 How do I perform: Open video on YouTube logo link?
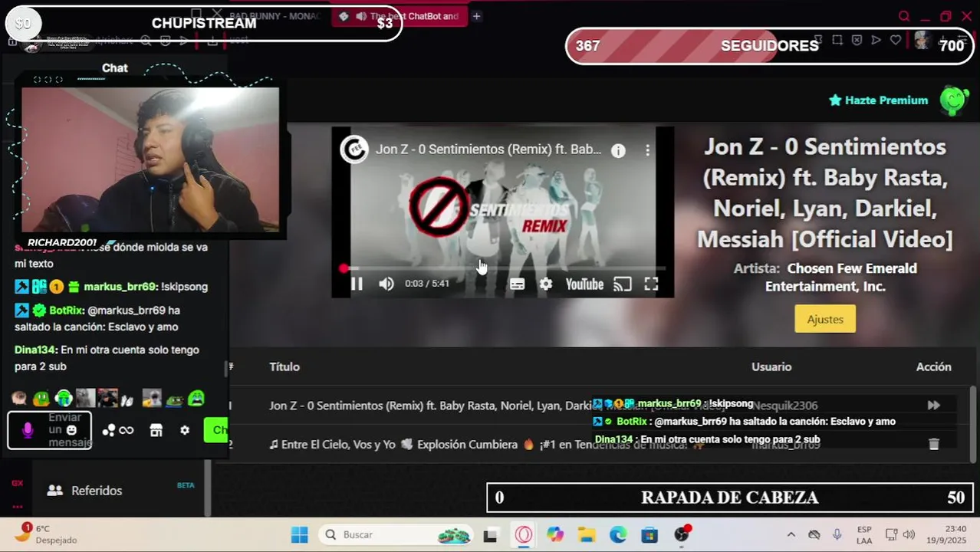point(584,284)
